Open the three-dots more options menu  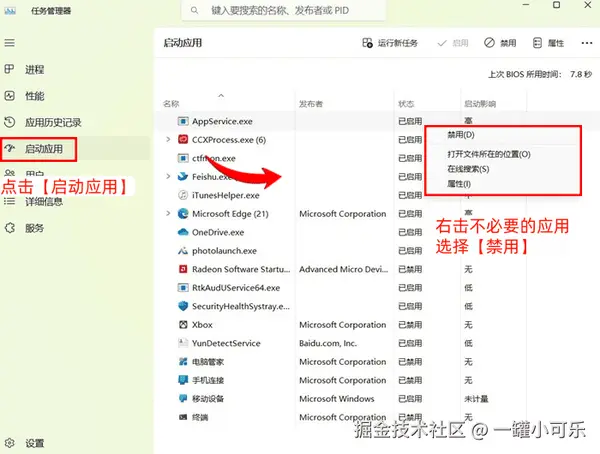[x=587, y=43]
